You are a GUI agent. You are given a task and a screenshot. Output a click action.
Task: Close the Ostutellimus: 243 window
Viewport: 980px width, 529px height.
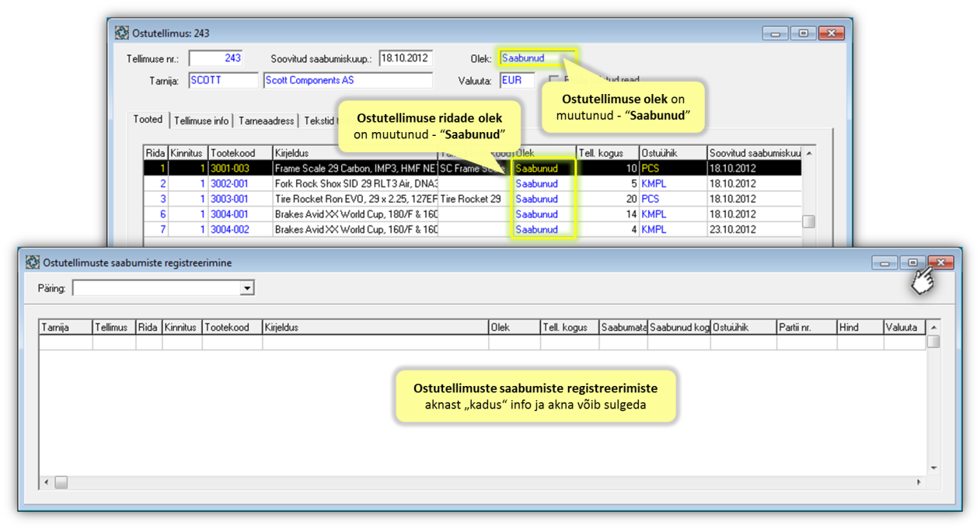[x=831, y=33]
